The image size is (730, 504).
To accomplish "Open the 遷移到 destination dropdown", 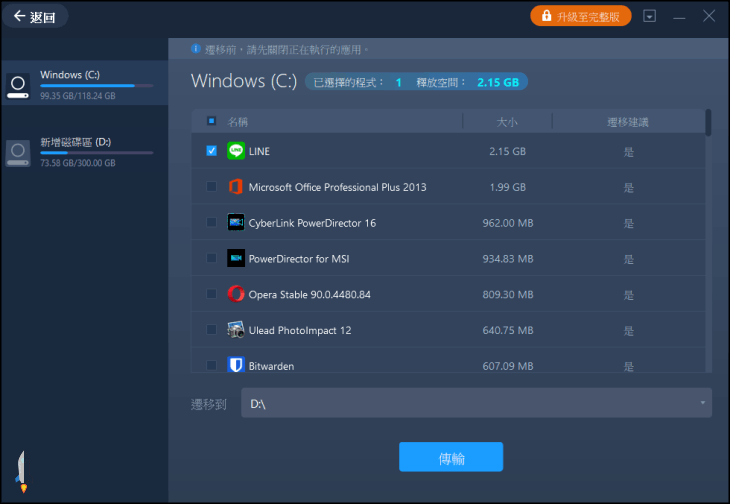I will click(x=476, y=403).
